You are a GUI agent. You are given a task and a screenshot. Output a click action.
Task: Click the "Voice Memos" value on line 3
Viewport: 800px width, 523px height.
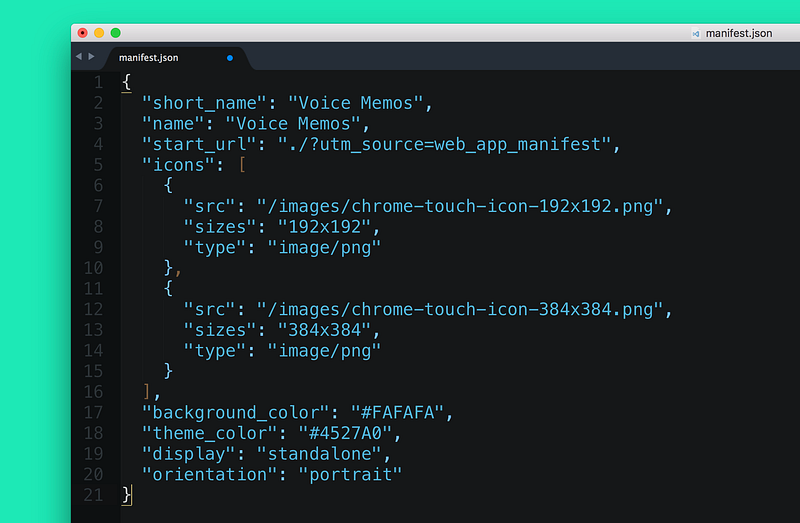(x=293, y=123)
